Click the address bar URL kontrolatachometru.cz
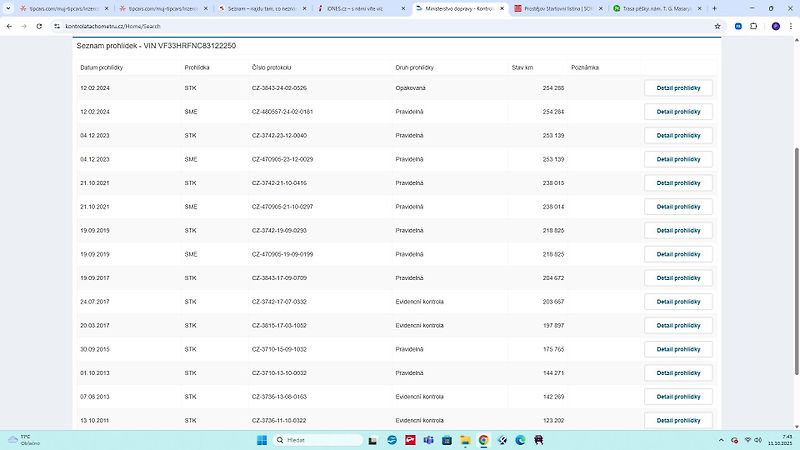The width and height of the screenshot is (800, 450). (113, 26)
